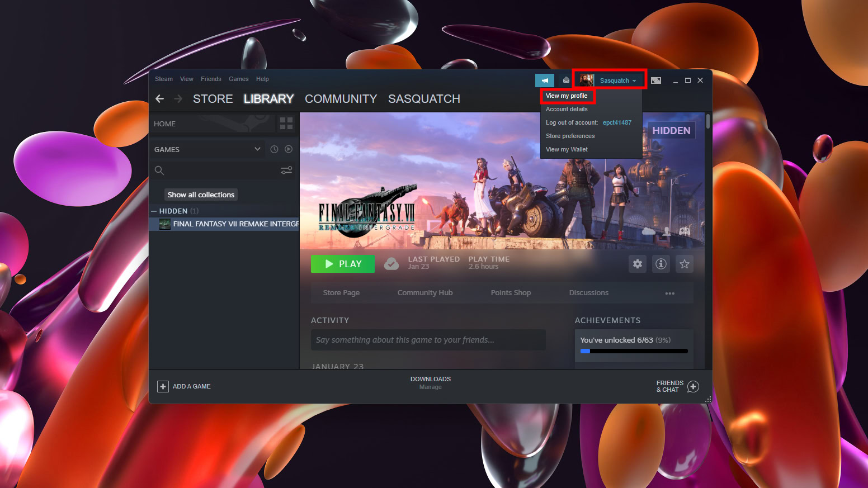The height and width of the screenshot is (488, 868).
Task: Open the more options ellipsis
Action: click(x=670, y=293)
